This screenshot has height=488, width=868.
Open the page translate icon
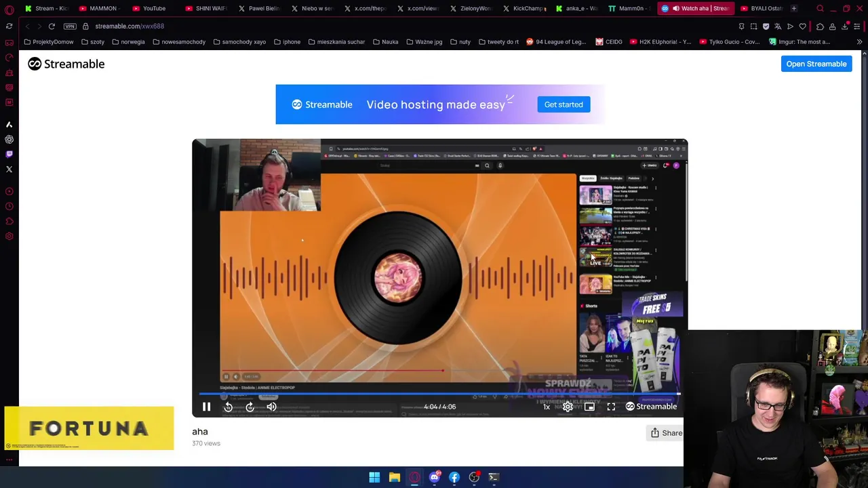(778, 26)
